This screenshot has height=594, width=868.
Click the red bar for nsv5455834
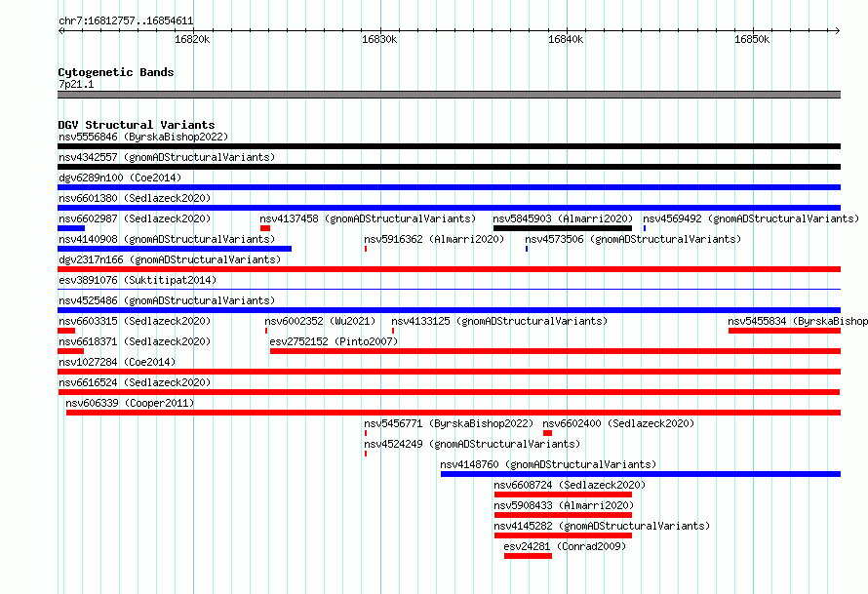tap(784, 331)
